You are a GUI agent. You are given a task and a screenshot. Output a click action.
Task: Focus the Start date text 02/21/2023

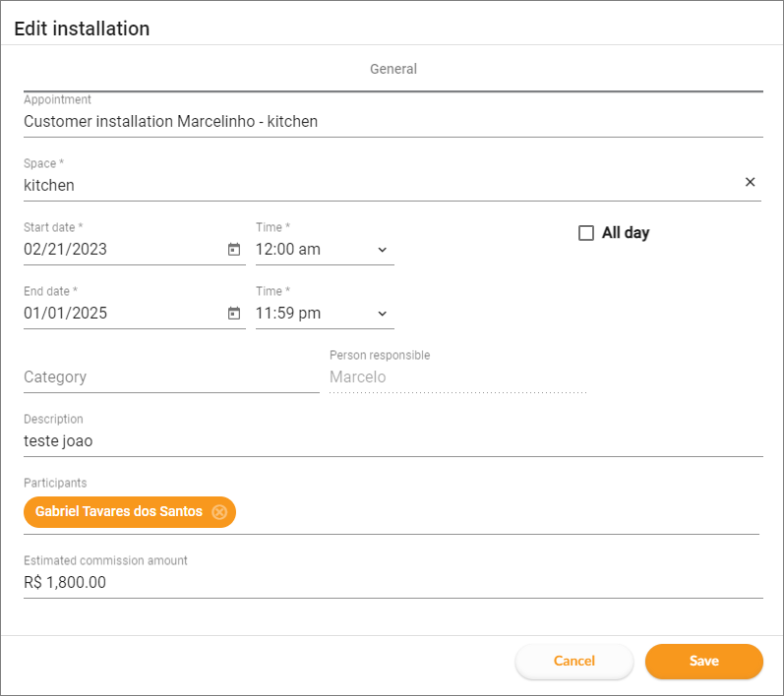(118, 250)
